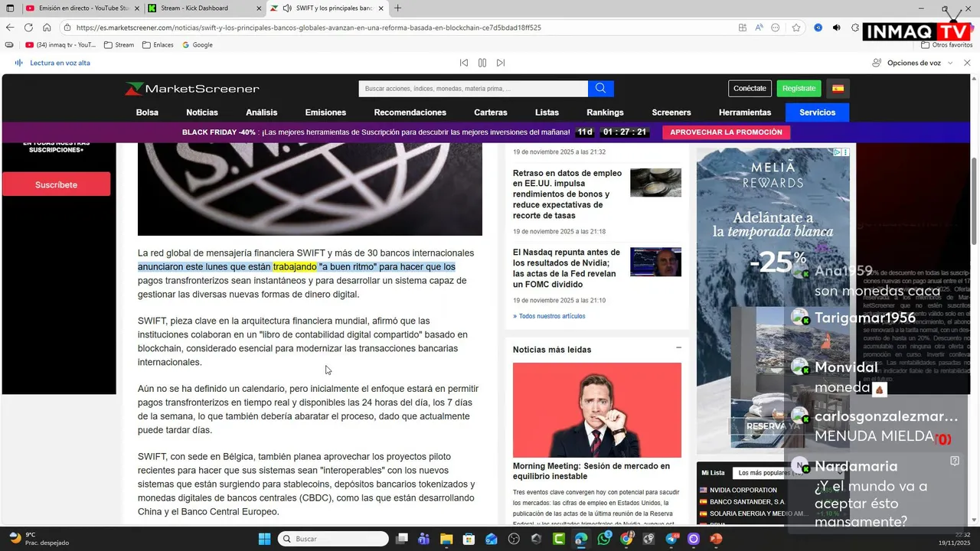Open the highlighted Servicios menu

click(x=817, y=112)
